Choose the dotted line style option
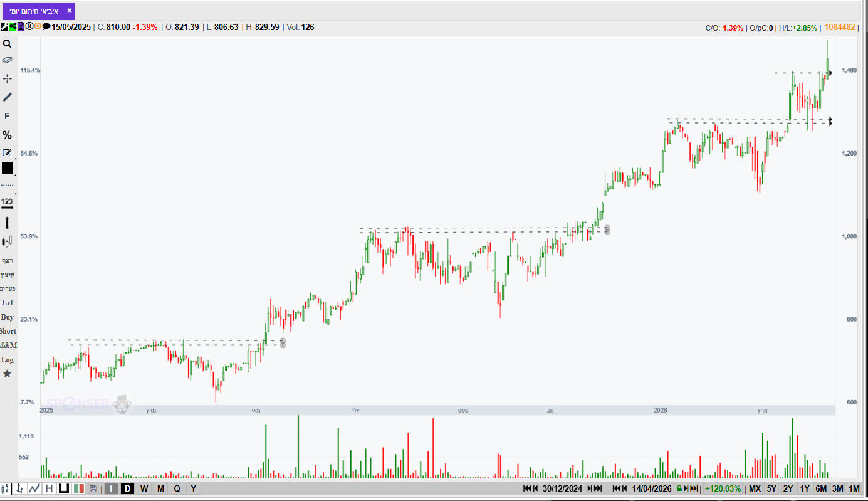Screen dimensions: 868x501 coord(8,186)
